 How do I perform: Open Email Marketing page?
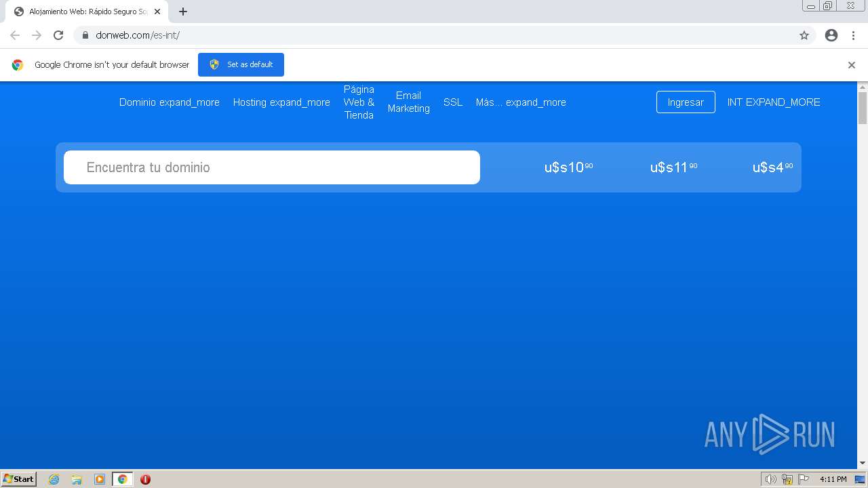click(409, 102)
